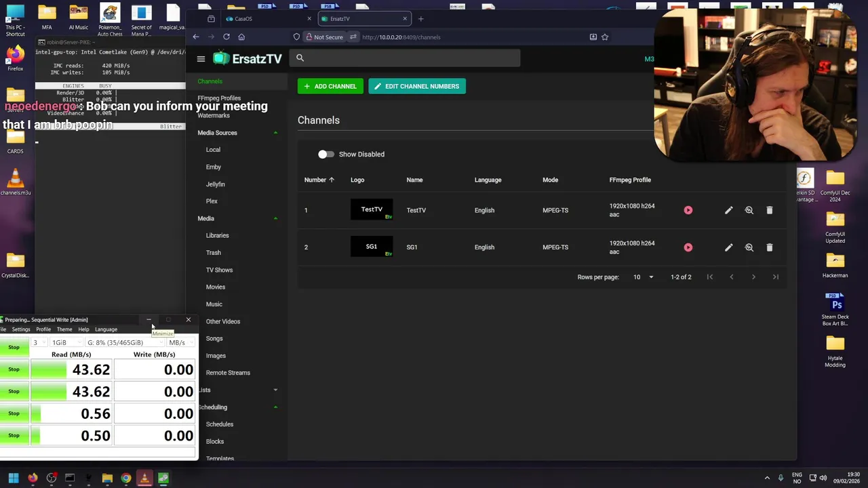The height and width of the screenshot is (488, 868).
Task: Open the 1GiB test size dropdown
Action: [x=66, y=342]
